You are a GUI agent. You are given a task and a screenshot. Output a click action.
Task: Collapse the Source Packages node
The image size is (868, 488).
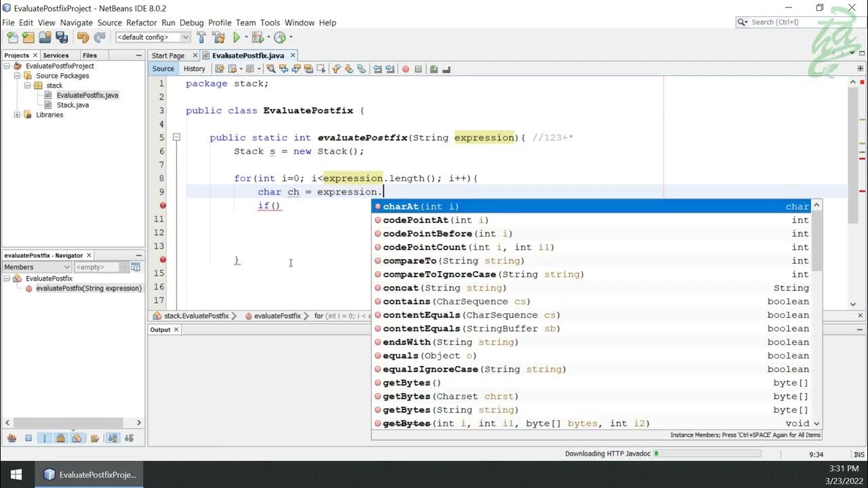click(17, 76)
